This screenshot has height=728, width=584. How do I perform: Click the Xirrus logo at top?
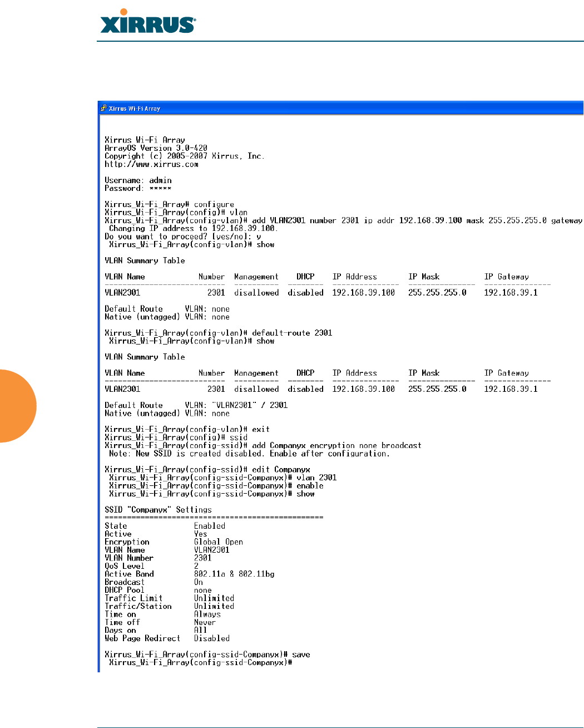point(147,22)
